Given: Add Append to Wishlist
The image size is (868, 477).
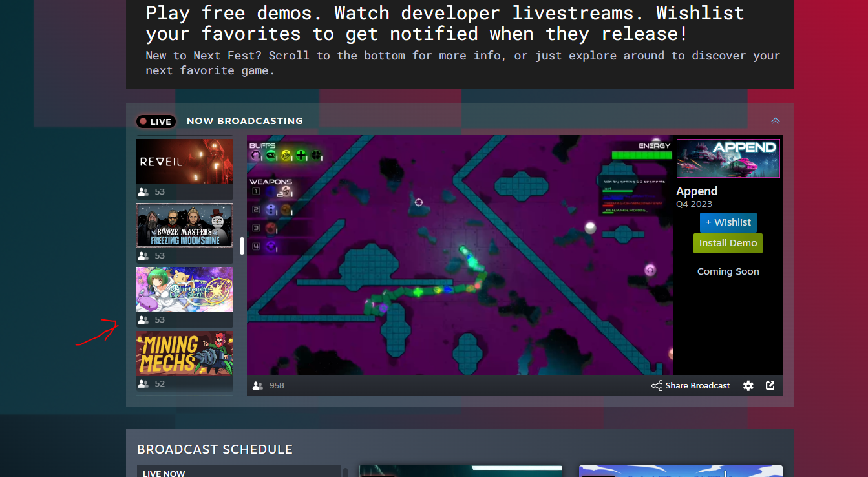Looking at the screenshot, I should [728, 222].
